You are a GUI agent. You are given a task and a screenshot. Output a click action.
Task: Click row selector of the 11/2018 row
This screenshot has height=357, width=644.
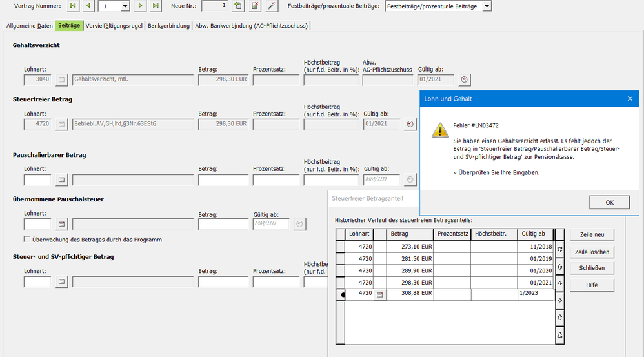[x=341, y=247]
